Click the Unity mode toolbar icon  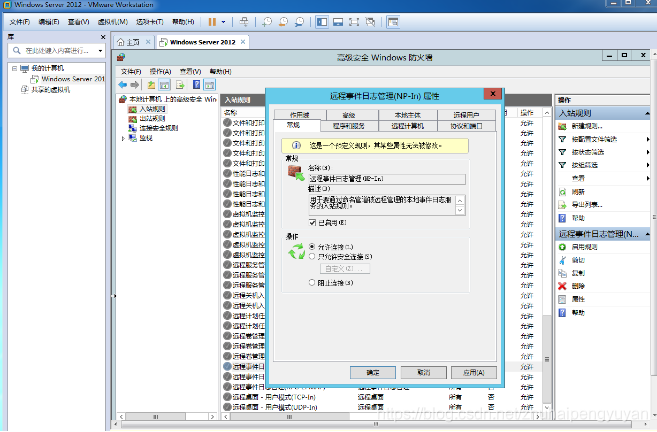[370, 22]
